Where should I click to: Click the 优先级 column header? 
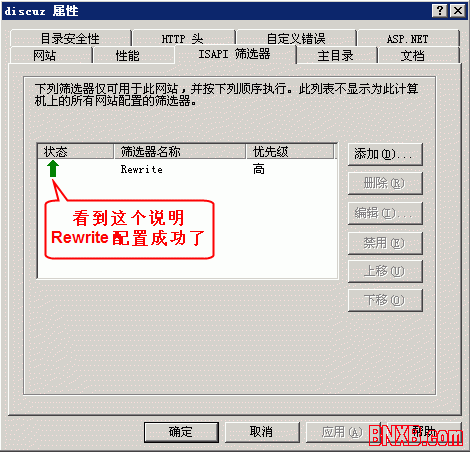tap(290, 151)
